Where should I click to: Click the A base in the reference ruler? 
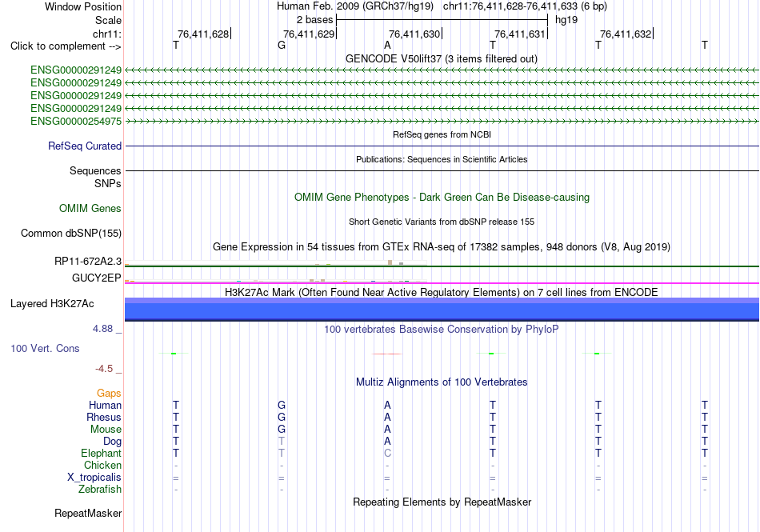pos(387,46)
